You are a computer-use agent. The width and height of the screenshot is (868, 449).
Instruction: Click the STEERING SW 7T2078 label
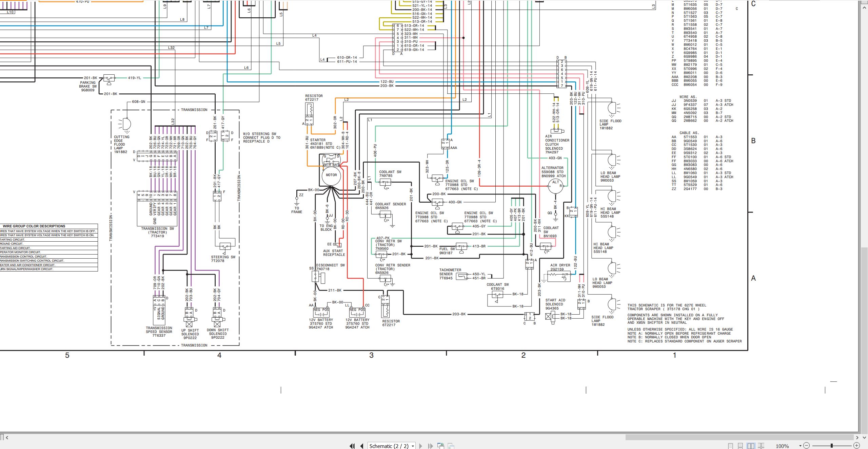click(x=223, y=259)
